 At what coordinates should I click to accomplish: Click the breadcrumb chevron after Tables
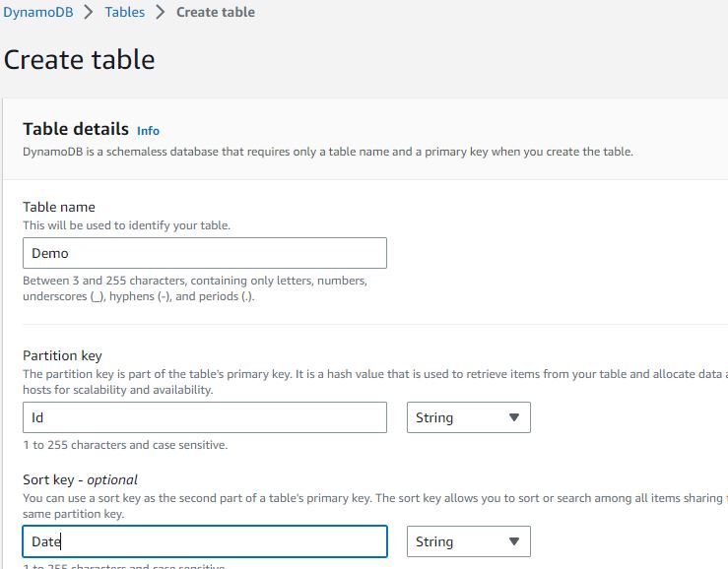click(x=161, y=12)
